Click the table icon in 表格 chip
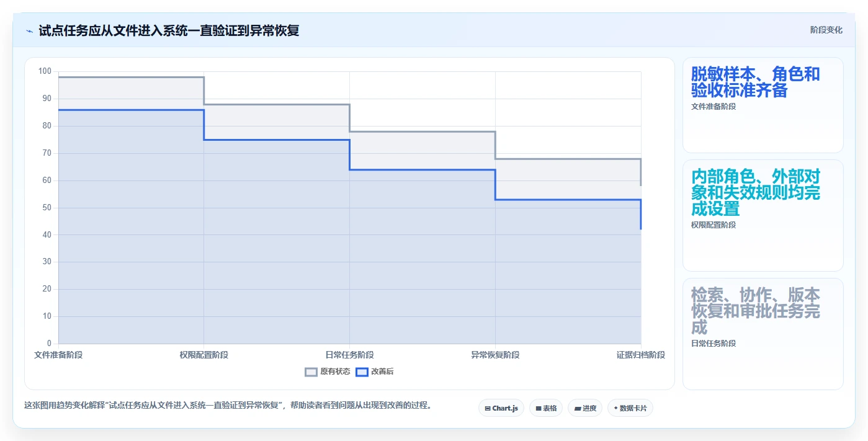This screenshot has width=868, height=441. (x=539, y=408)
